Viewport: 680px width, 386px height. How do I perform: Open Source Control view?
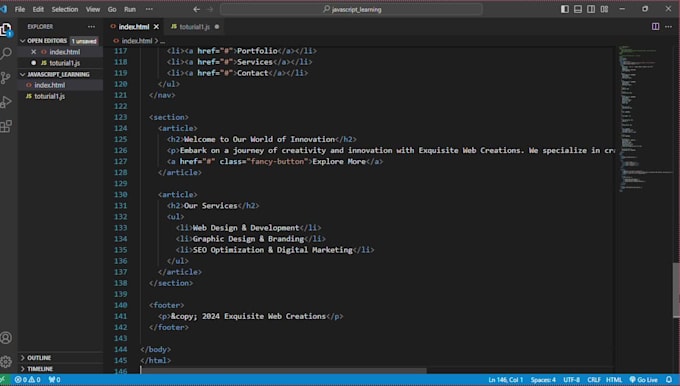pos(6,78)
